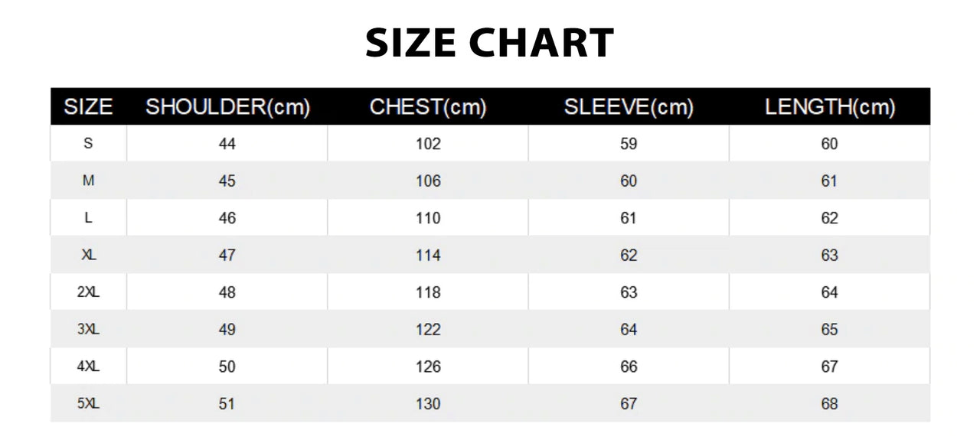Click chest value 130 for size 5XL

pos(428,404)
